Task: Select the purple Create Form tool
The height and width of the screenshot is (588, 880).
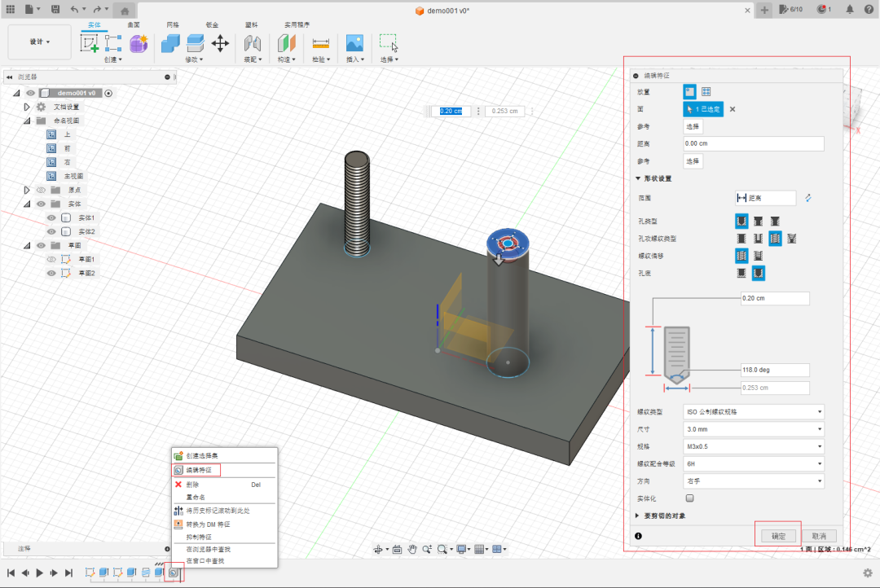Action: pyautogui.click(x=139, y=43)
